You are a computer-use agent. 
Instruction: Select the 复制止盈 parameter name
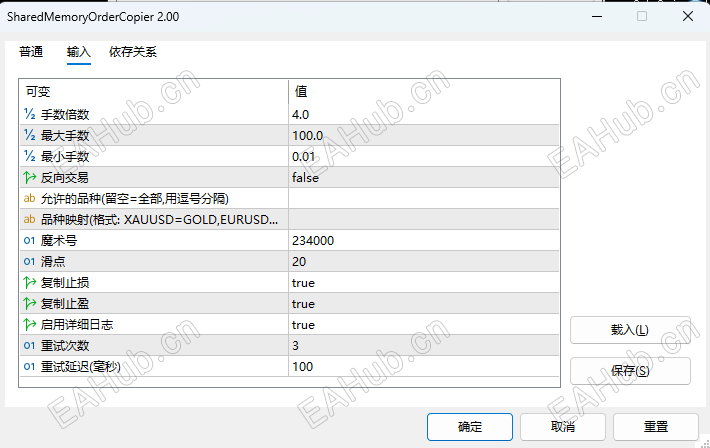point(65,303)
